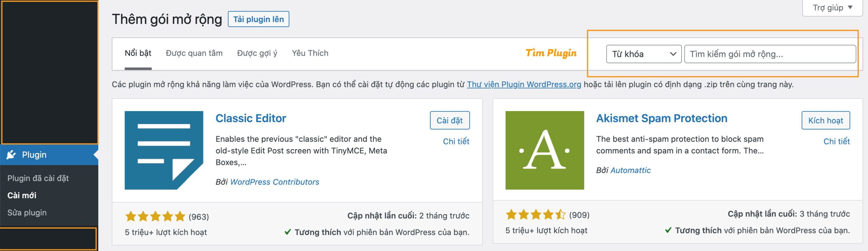Click the Tải plugin lên button
This screenshot has height=251, width=868.
point(258,19)
